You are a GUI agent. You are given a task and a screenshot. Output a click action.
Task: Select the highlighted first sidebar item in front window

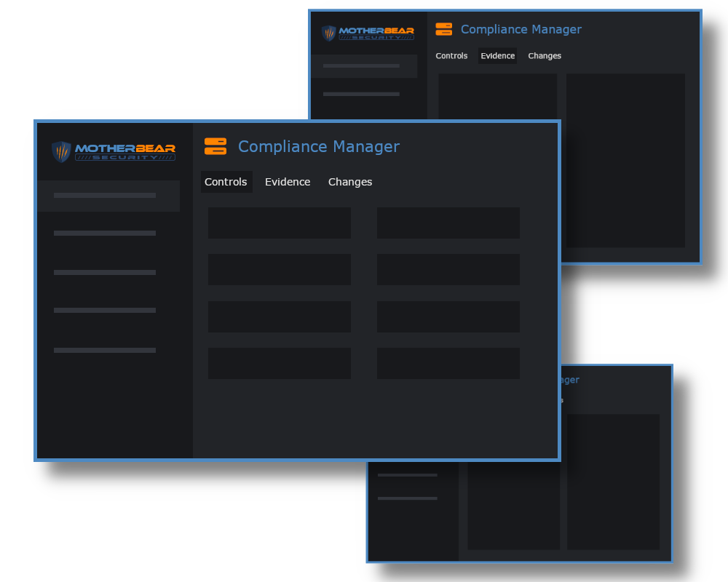tap(108, 196)
